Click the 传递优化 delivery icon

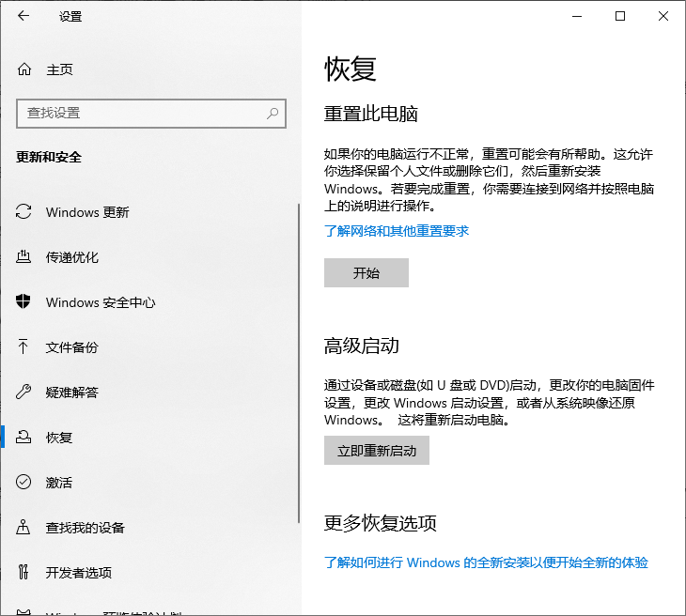click(x=23, y=256)
